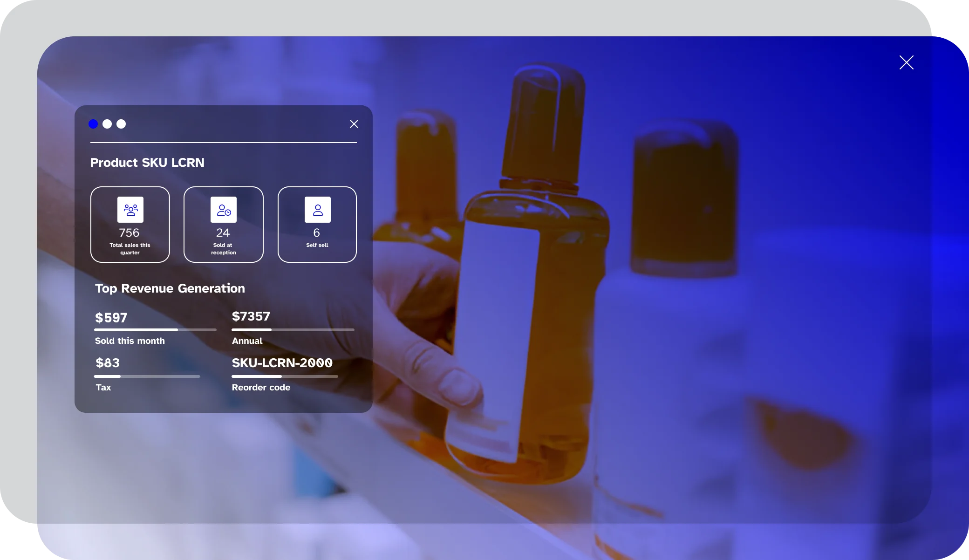Select the first blue pagination dot
Viewport: 969px width, 560px height.
(x=93, y=124)
